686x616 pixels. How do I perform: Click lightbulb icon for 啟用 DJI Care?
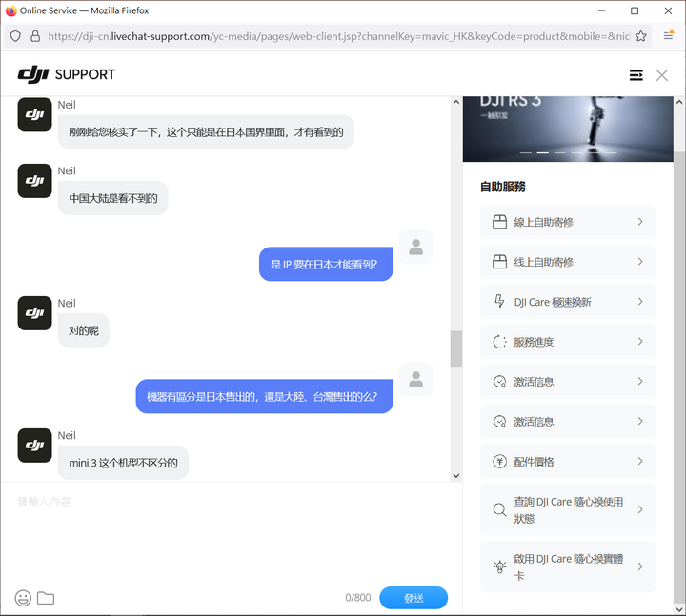coord(499,567)
